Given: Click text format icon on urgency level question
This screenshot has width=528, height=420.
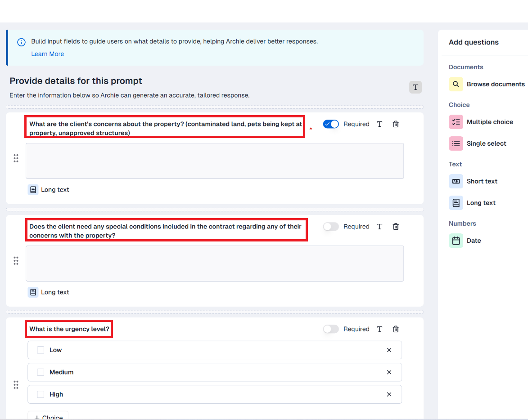Looking at the screenshot, I should (x=379, y=329).
